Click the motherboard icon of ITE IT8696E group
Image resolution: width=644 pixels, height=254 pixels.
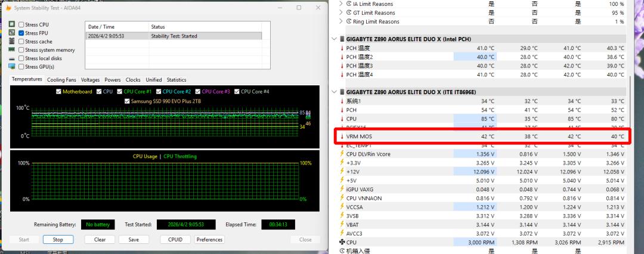tap(342, 92)
